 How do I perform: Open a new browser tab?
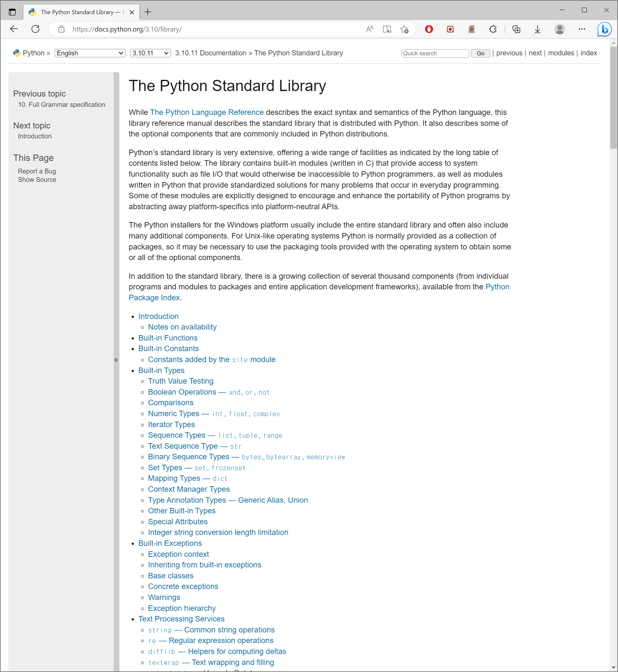[148, 12]
